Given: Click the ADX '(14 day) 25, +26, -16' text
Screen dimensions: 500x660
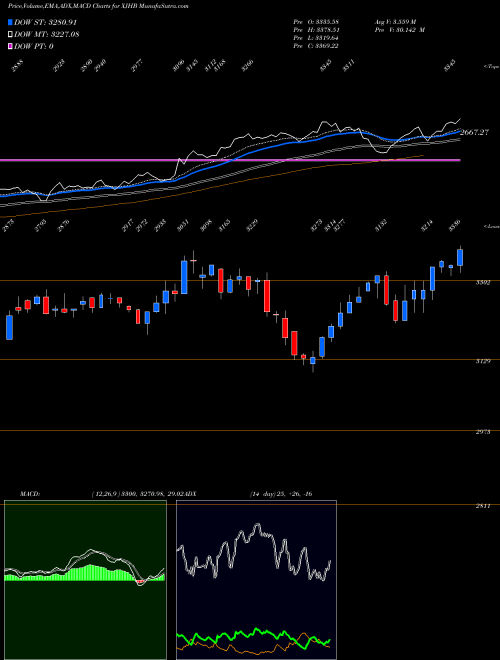Looking at the screenshot, I should click(281, 494).
